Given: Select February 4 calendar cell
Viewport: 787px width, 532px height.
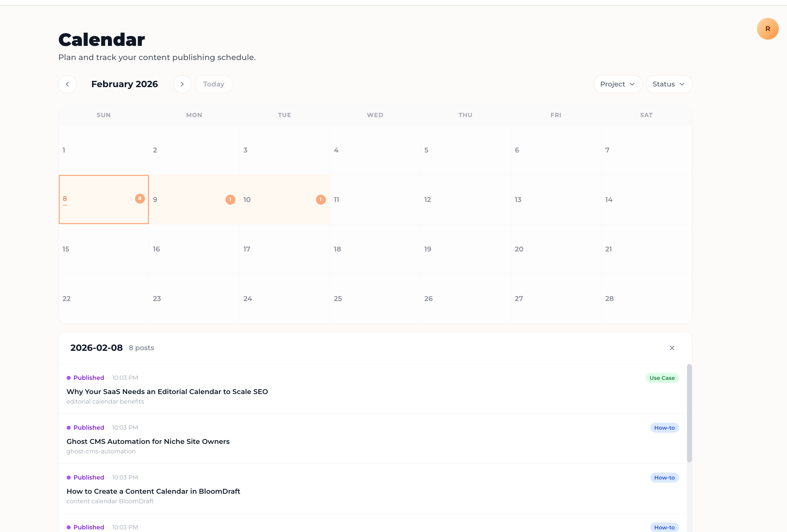Looking at the screenshot, I should tap(375, 150).
